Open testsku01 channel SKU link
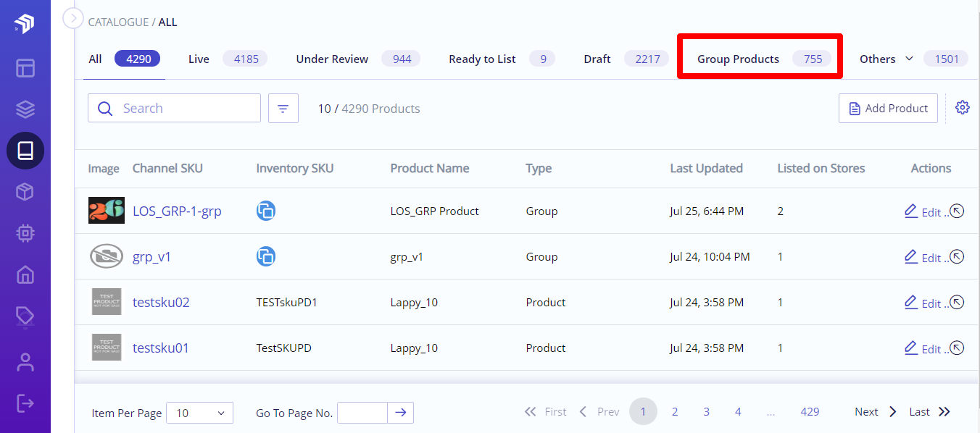This screenshot has width=980, height=433. click(161, 348)
